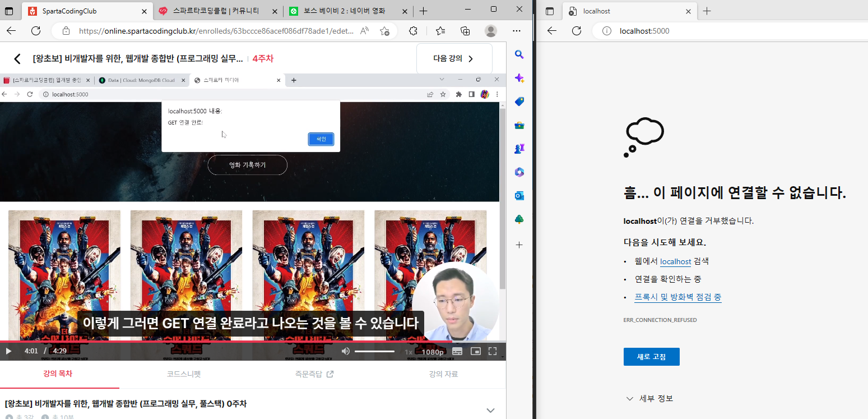Open the Extensions puzzle icon

pos(414,31)
